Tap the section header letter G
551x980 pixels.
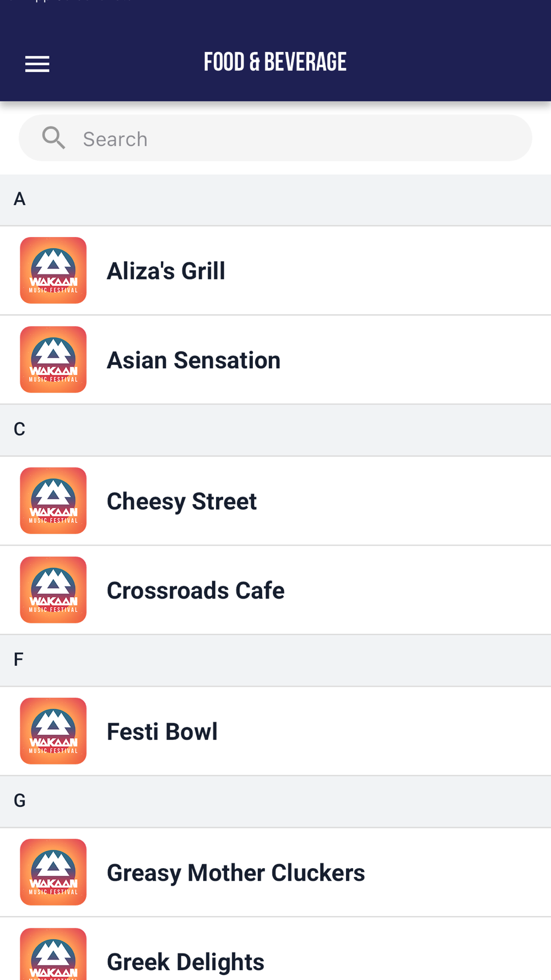point(20,801)
